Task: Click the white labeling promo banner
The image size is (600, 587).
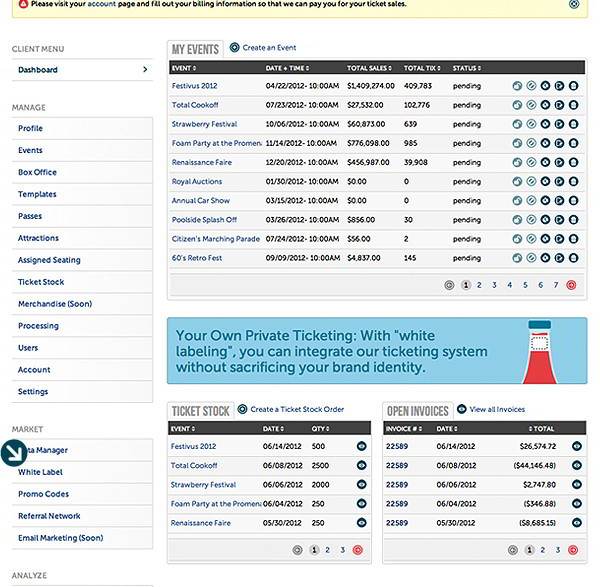Action: (x=377, y=351)
